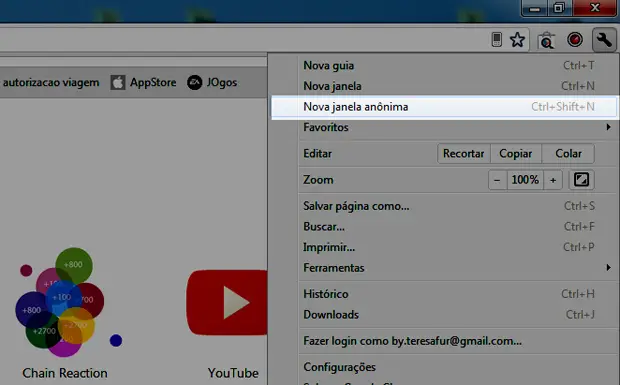
Task: Click the mobile phone icon in address bar
Action: [x=497, y=40]
